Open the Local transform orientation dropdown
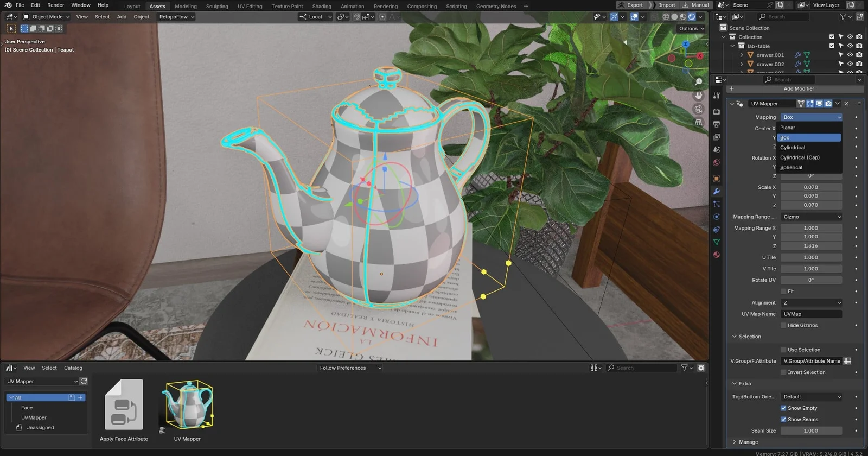 point(315,17)
